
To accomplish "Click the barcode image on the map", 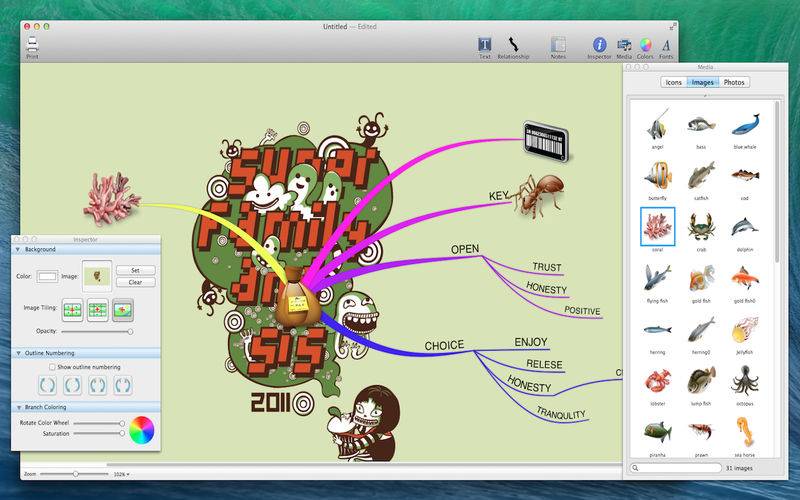I will (545, 141).
